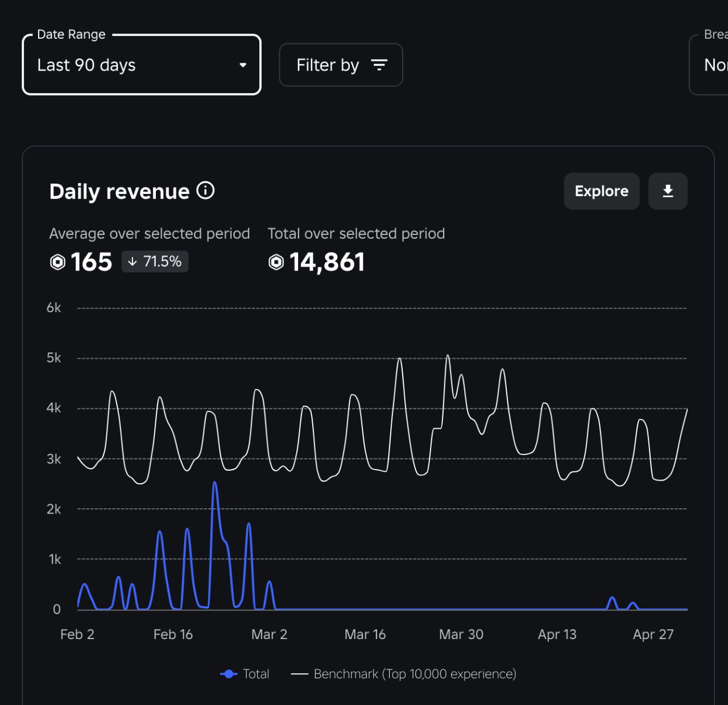Toggle the Total legend entry
This screenshot has width=728, height=705.
click(245, 674)
